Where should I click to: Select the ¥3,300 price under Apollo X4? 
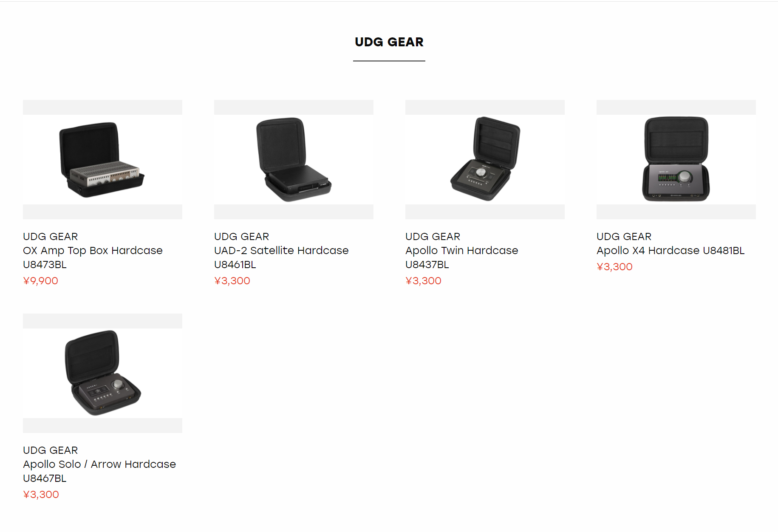pyautogui.click(x=614, y=267)
